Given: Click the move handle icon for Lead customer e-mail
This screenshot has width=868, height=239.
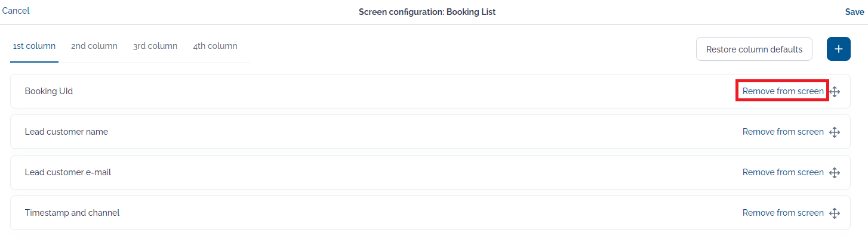Looking at the screenshot, I should click(x=835, y=173).
